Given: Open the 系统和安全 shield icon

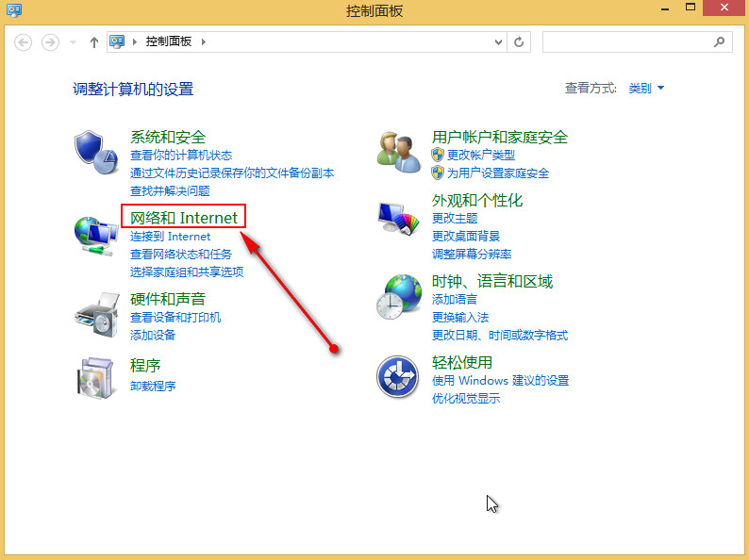Looking at the screenshot, I should tap(96, 153).
